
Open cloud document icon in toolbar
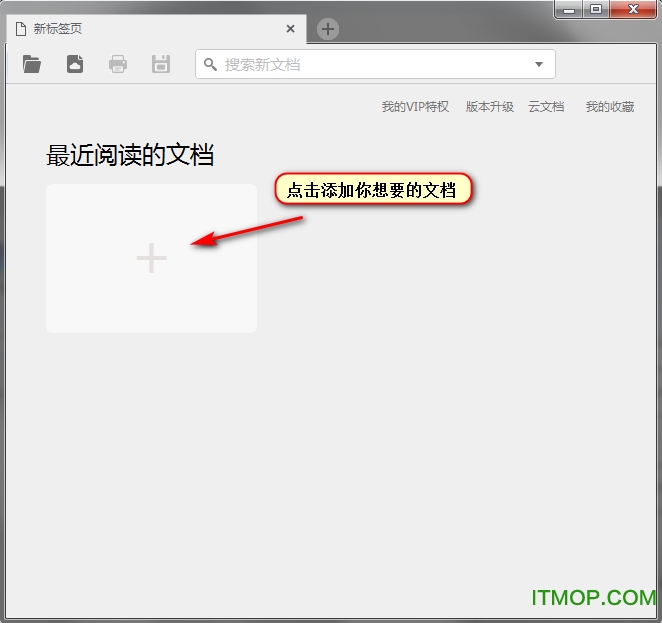point(75,64)
